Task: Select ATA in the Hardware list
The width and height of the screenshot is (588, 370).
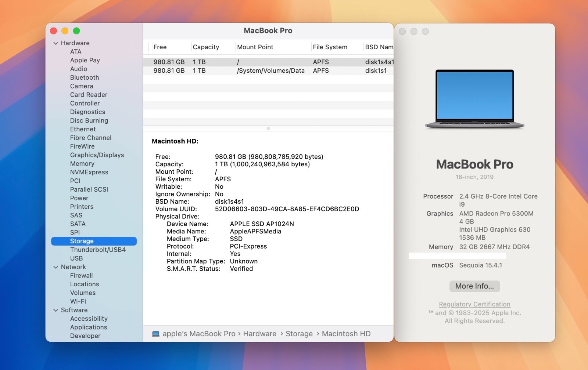Action: [x=76, y=52]
